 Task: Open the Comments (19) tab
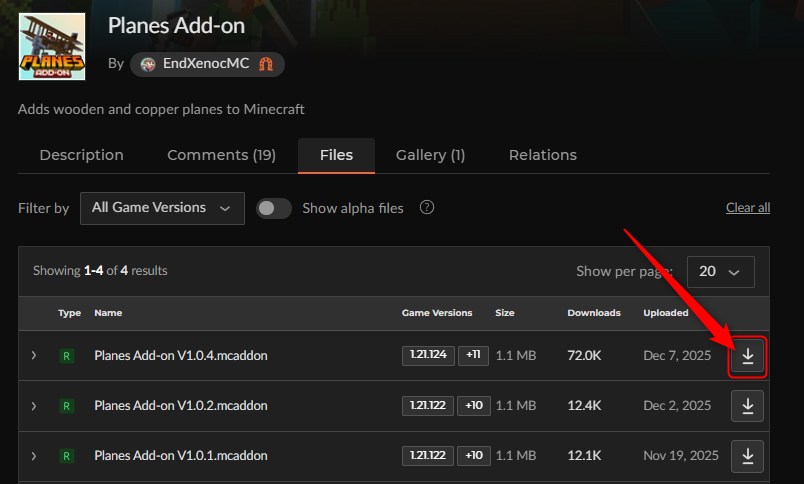(x=222, y=155)
